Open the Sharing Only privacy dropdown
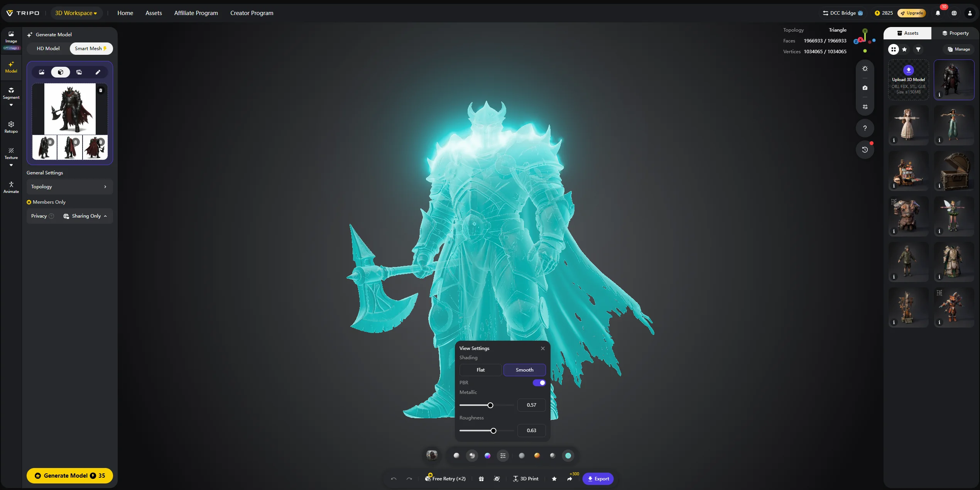Image resolution: width=980 pixels, height=490 pixels. pos(86,216)
